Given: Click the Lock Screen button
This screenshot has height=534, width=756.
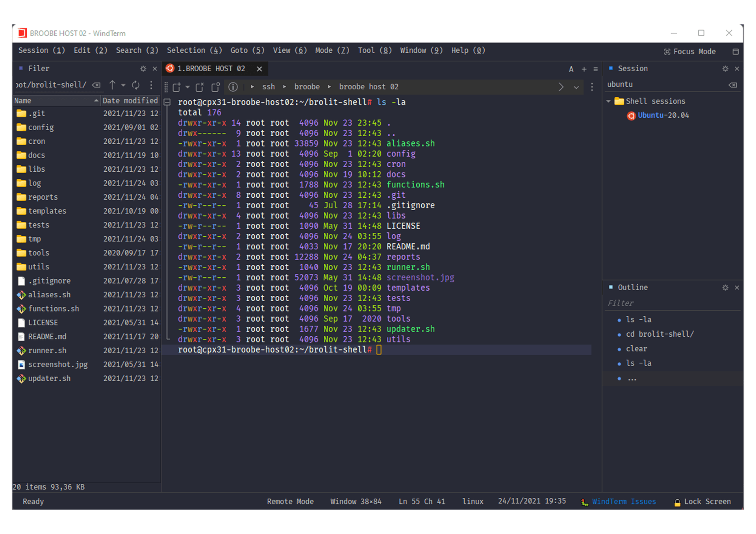Looking at the screenshot, I should click(x=707, y=501).
